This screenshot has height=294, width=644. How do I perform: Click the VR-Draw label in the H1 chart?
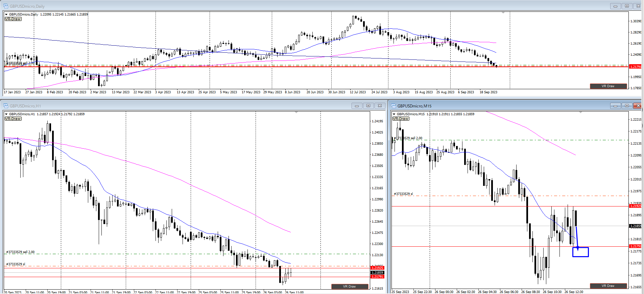pos(13,119)
